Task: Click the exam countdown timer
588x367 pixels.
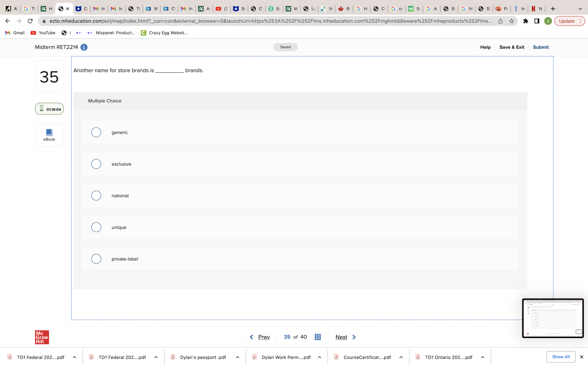Action: coord(49,109)
